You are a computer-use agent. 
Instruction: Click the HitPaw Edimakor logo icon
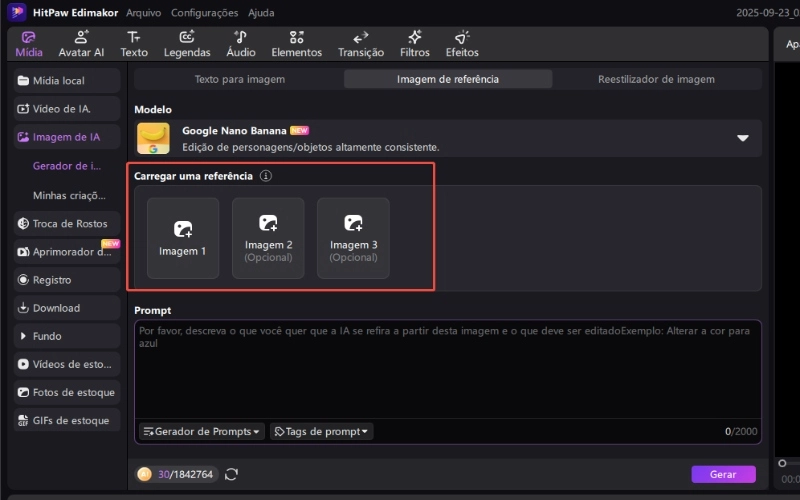click(17, 12)
